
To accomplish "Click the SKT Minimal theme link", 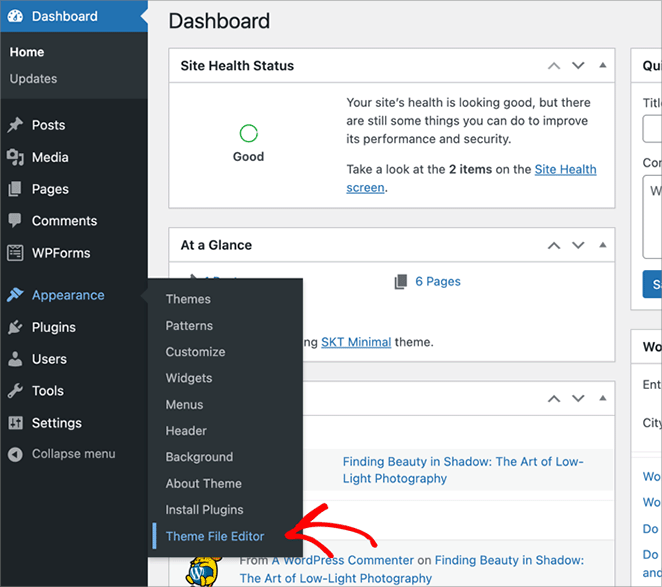I will click(x=356, y=342).
